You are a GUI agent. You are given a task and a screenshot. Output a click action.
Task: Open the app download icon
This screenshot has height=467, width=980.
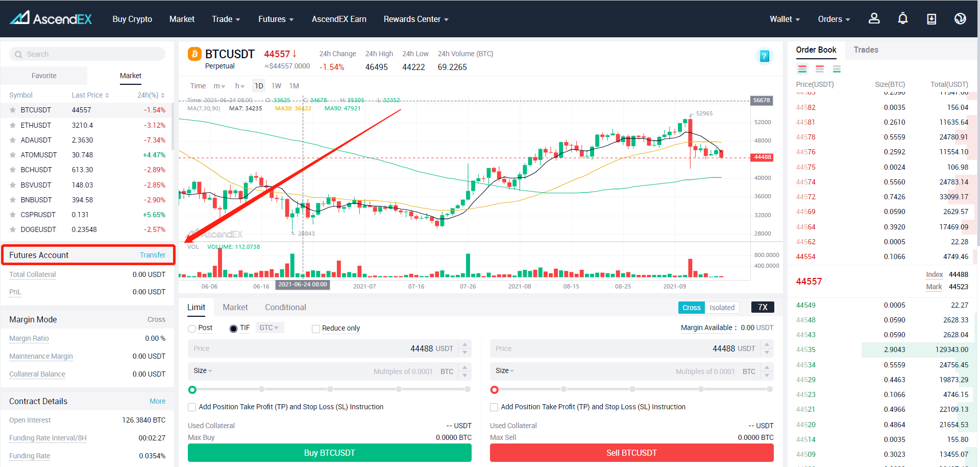coord(931,19)
